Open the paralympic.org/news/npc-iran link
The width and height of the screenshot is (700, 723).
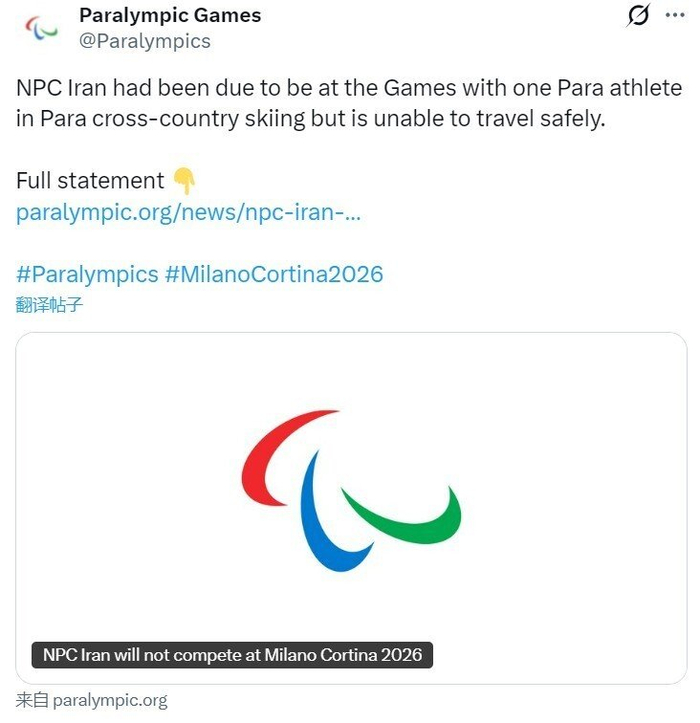click(x=188, y=213)
